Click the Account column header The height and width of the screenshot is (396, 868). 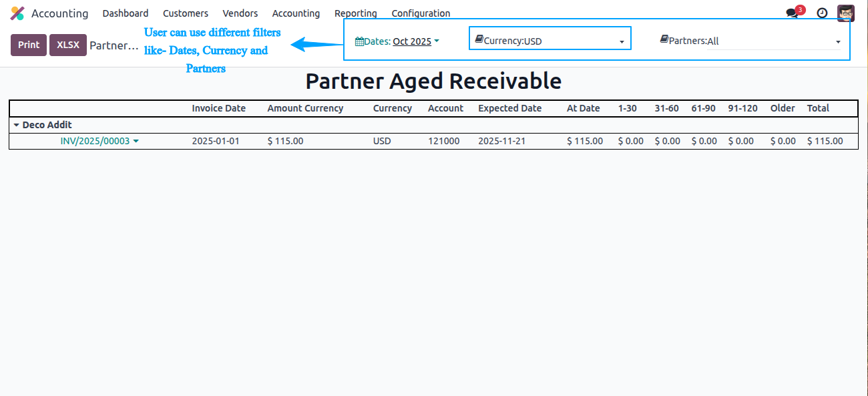point(445,108)
